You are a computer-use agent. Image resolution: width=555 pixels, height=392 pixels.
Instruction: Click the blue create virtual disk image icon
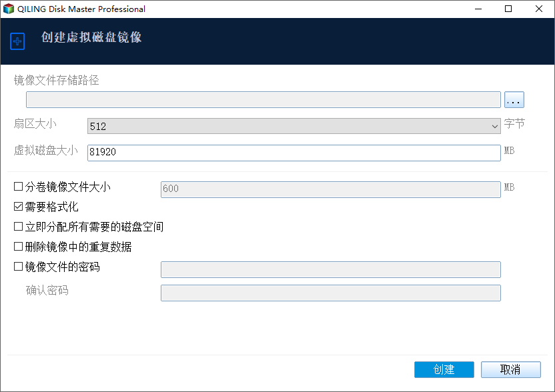(17, 41)
